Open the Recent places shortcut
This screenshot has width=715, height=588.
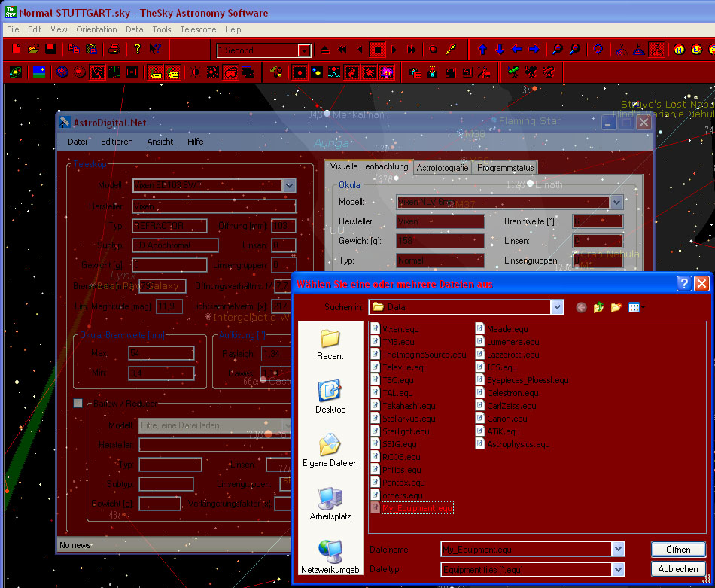330,345
